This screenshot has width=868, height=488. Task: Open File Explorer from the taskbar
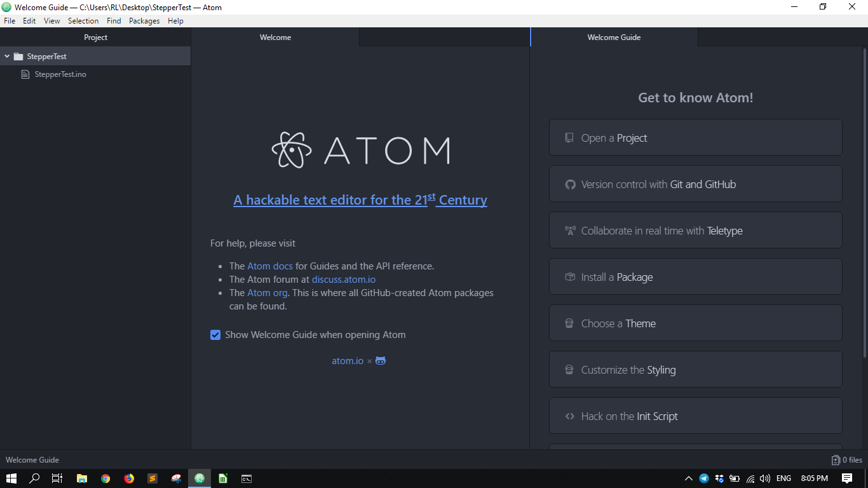(x=81, y=478)
